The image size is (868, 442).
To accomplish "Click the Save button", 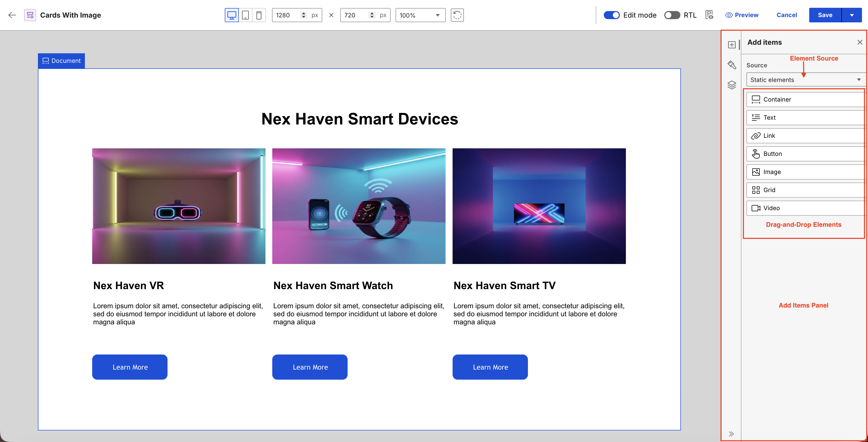I will pos(825,15).
